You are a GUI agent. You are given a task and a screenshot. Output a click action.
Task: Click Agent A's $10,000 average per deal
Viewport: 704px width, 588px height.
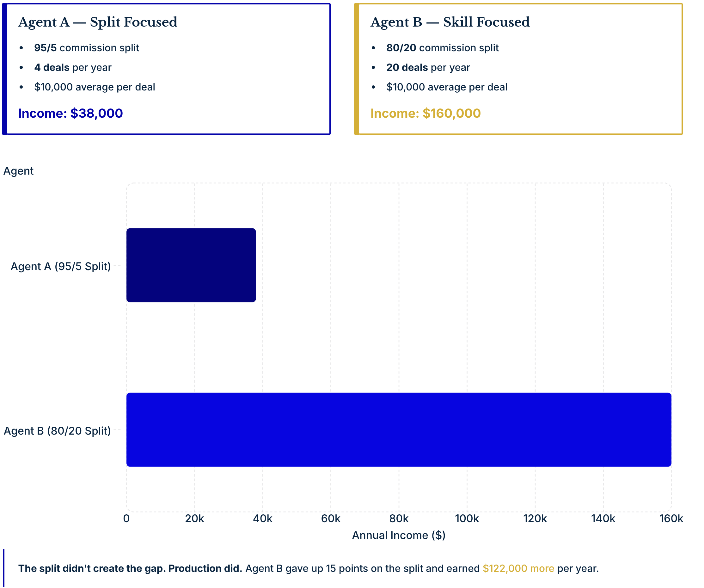coord(95,87)
